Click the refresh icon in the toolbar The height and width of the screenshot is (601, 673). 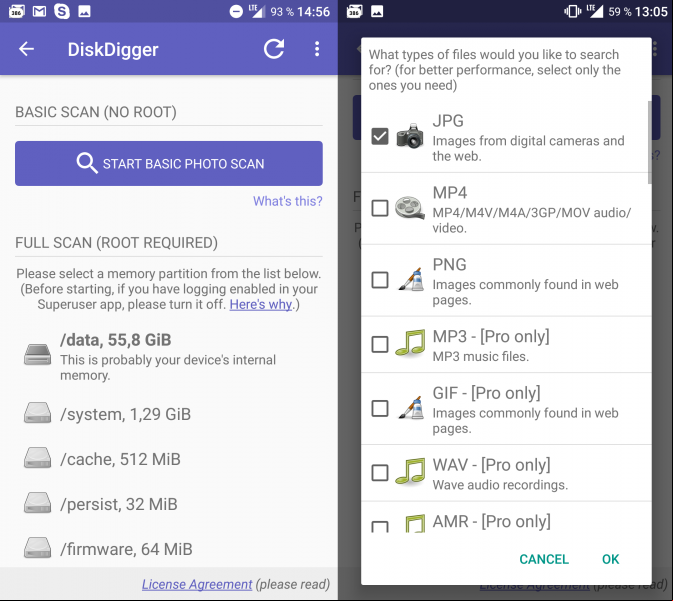coord(274,49)
